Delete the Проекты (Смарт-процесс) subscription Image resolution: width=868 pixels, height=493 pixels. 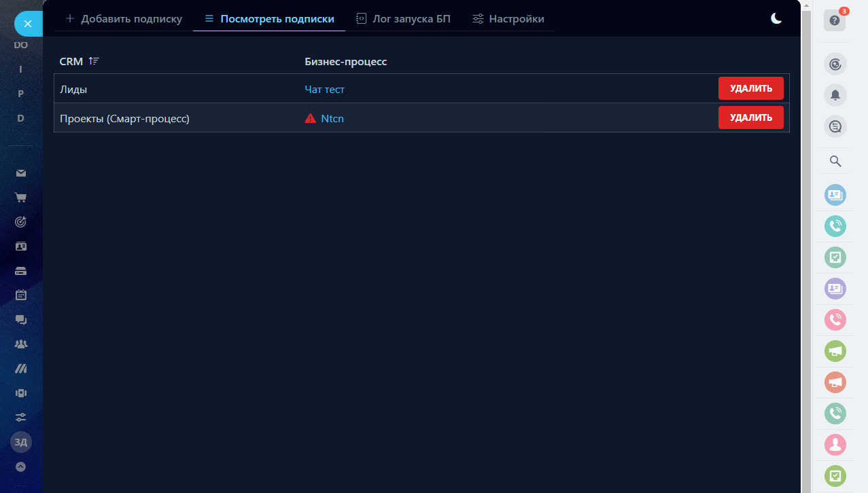pyautogui.click(x=751, y=117)
